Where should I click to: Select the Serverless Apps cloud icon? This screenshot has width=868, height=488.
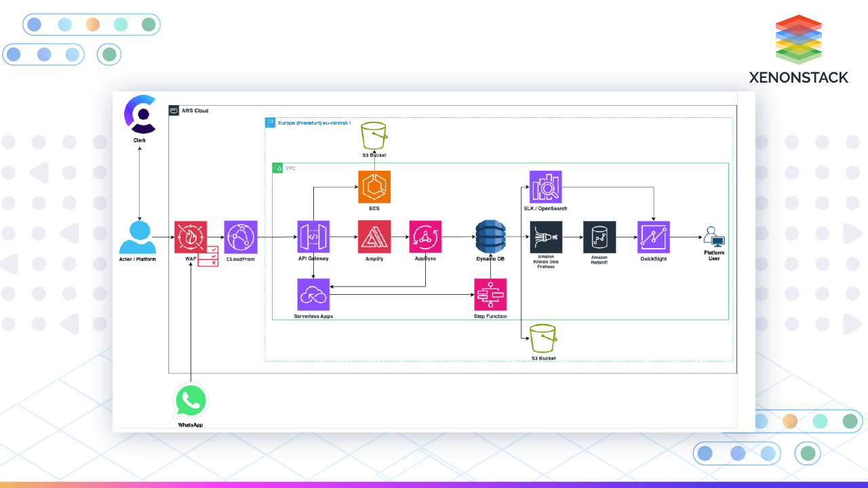pos(313,293)
